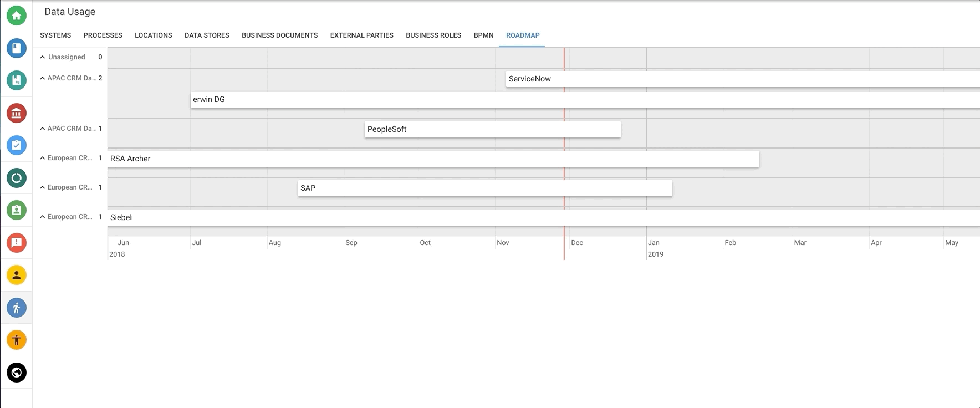
Task: Click the Jul label on the timeline axis
Action: [197, 243]
